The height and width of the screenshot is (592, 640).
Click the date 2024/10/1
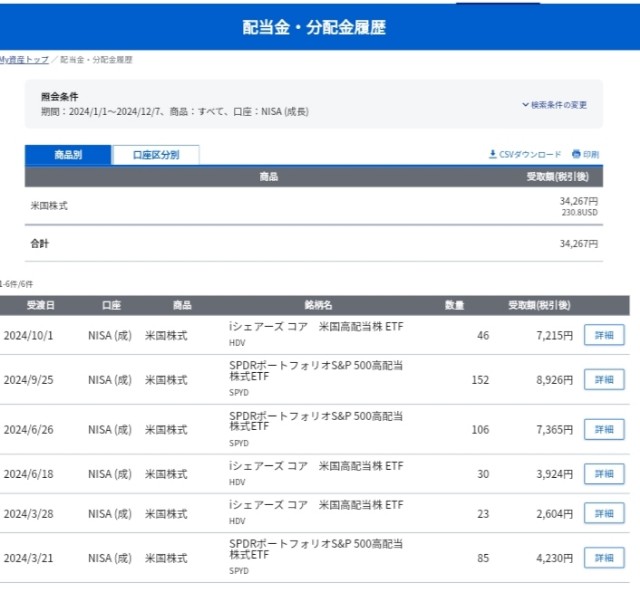(29, 336)
